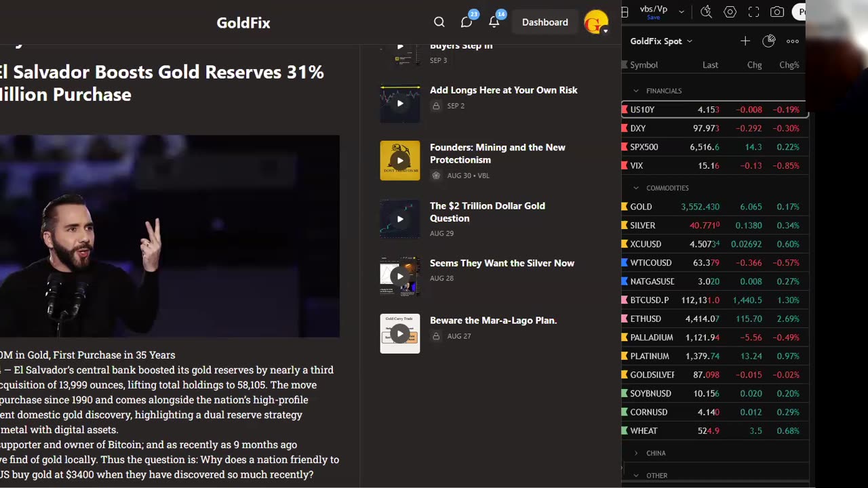The image size is (868, 488).
Task: Open the chat messages icon
Action: (467, 22)
